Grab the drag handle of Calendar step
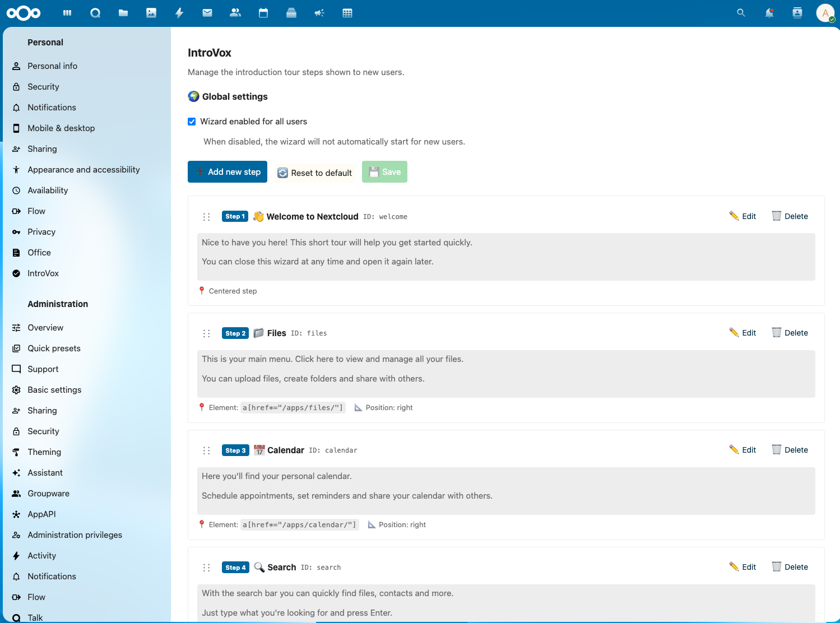840x623 pixels. point(206,450)
